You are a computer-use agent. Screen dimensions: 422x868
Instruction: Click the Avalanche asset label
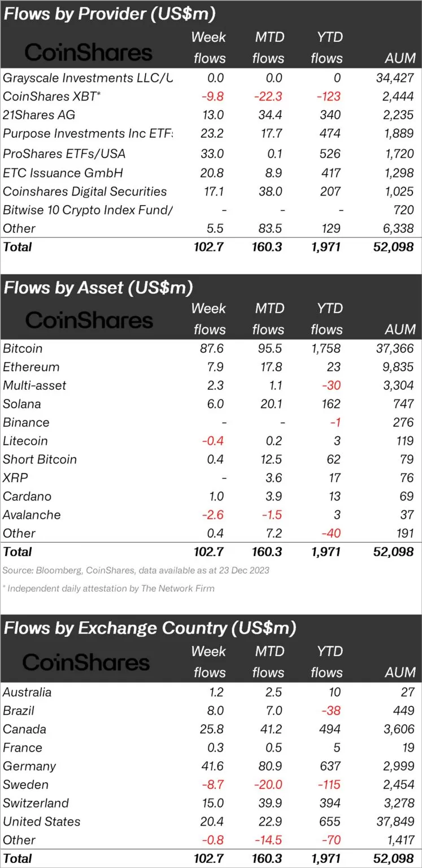coord(32,515)
